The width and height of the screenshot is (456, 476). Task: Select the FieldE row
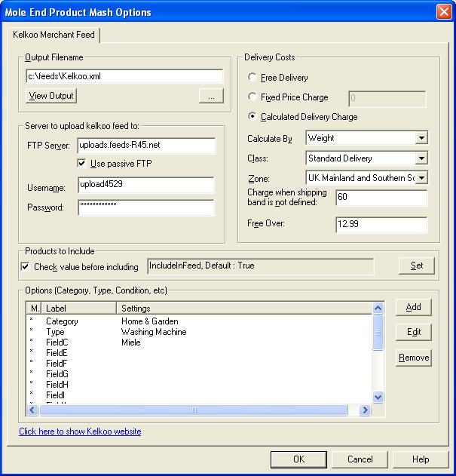pyautogui.click(x=199, y=353)
